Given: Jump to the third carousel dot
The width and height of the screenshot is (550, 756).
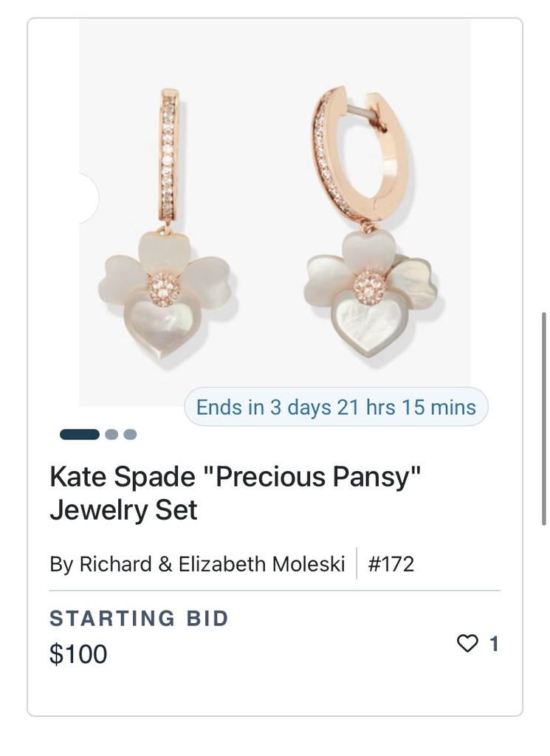Looking at the screenshot, I should pos(130,434).
